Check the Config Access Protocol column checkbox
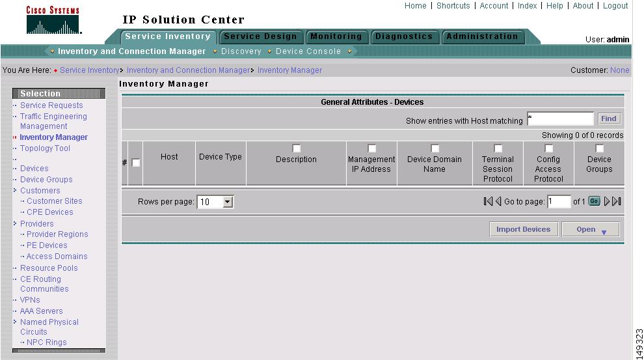Screen dimensions: 644x360 click(x=549, y=148)
